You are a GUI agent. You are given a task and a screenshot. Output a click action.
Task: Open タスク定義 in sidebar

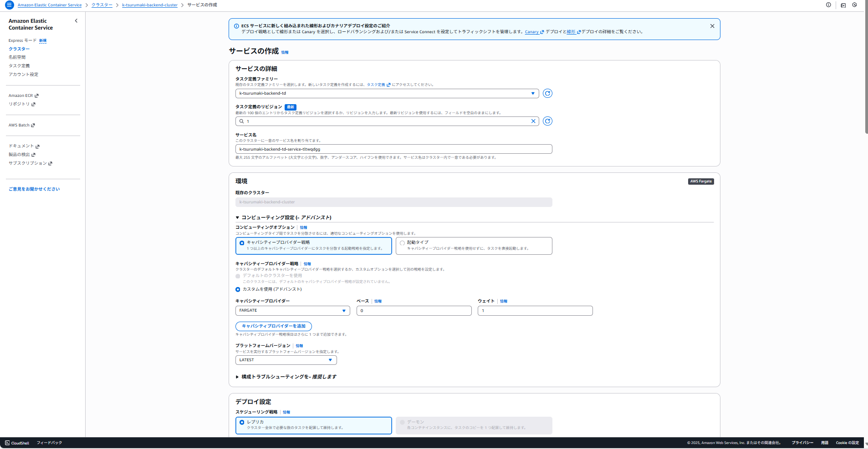point(19,66)
